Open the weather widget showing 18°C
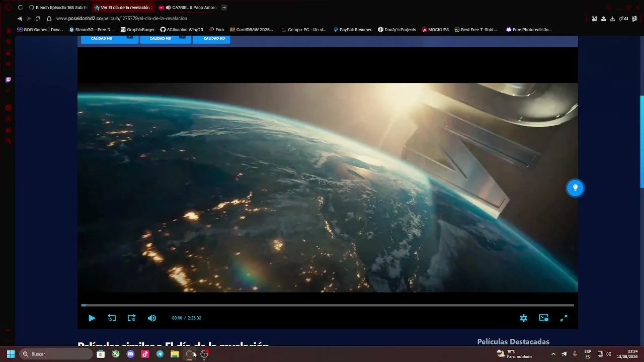 pyautogui.click(x=514, y=354)
